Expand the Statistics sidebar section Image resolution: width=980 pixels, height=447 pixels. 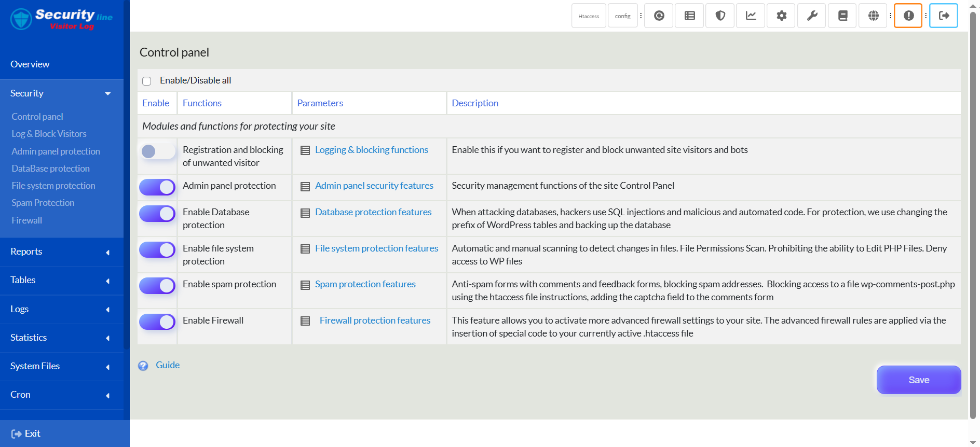[x=61, y=338]
